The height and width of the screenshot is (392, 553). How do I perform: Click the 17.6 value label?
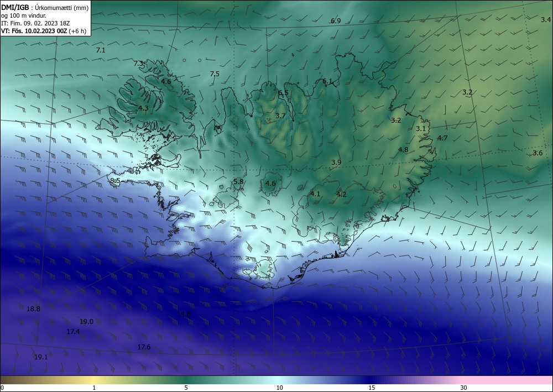pos(144,348)
